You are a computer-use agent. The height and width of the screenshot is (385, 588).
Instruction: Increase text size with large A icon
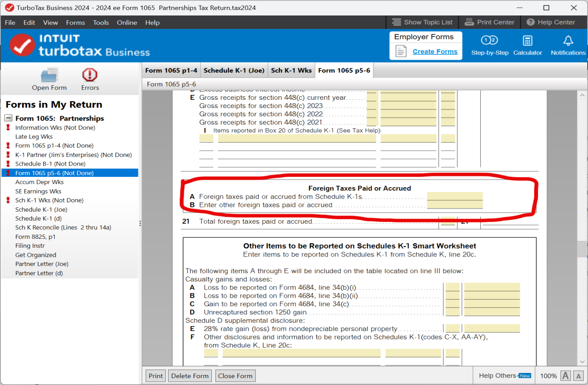566,376
